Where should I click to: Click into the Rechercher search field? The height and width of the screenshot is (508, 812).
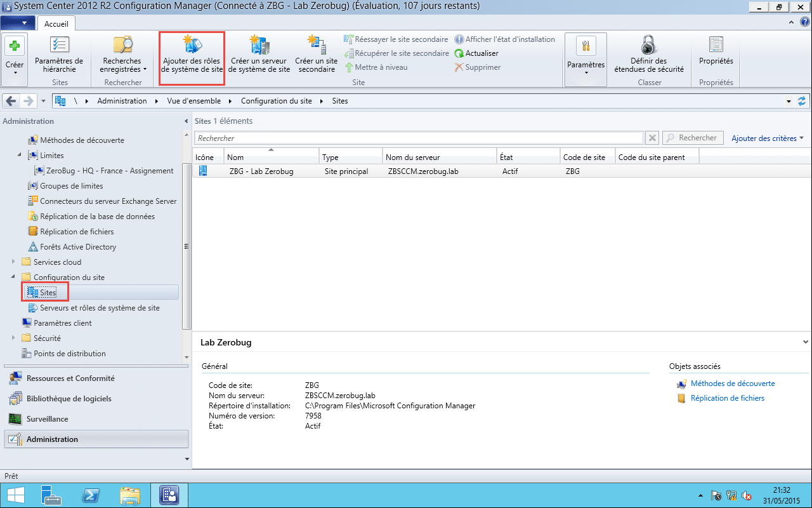click(419, 138)
